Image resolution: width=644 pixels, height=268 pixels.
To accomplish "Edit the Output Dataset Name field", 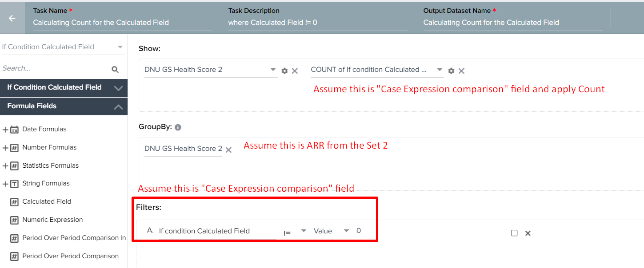I will pos(512,22).
